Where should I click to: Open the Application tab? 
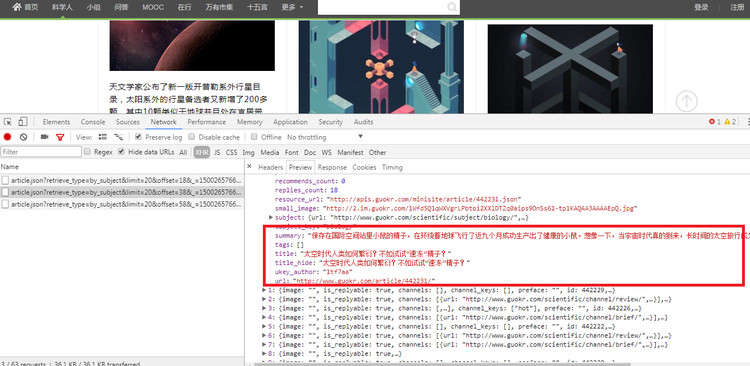click(290, 122)
